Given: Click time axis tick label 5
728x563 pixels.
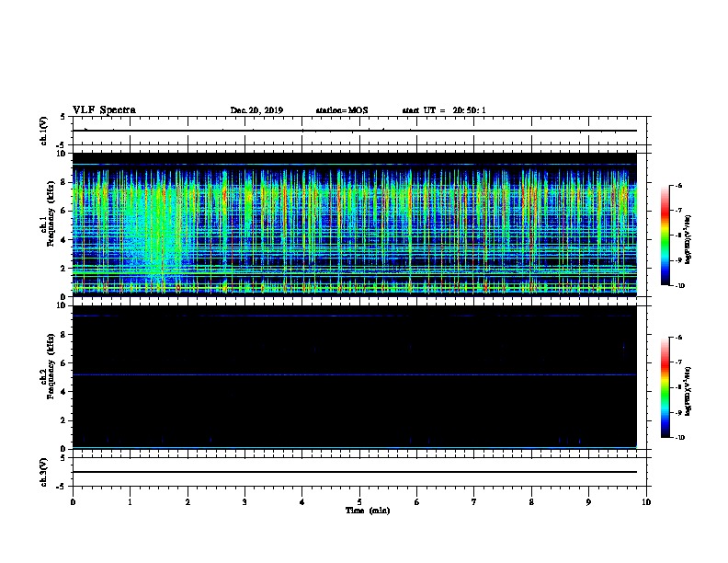Looking at the screenshot, I should point(359,502).
